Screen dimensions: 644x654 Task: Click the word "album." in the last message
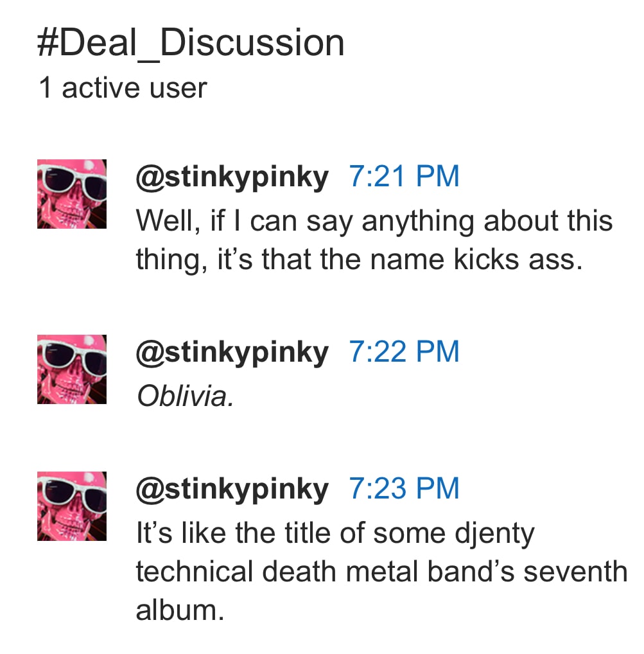pos(180,610)
